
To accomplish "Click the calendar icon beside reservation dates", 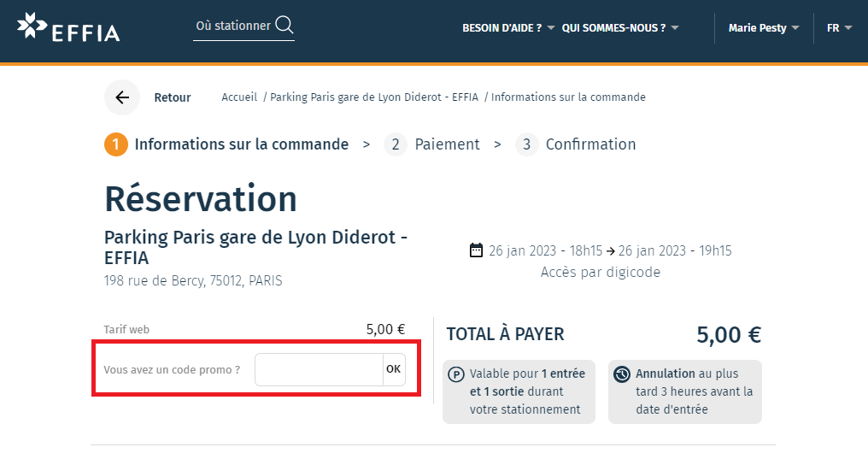I will tap(477, 250).
